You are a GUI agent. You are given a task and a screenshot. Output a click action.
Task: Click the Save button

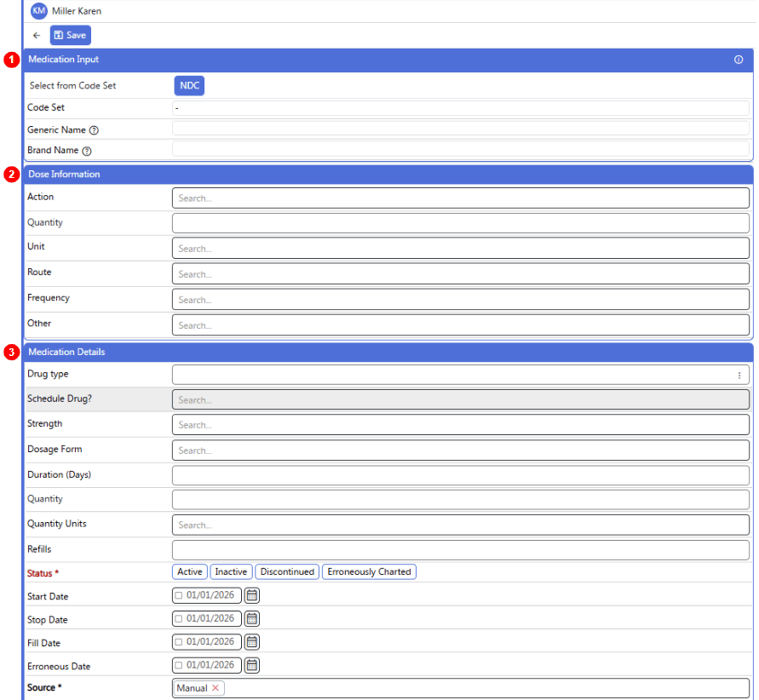click(70, 35)
